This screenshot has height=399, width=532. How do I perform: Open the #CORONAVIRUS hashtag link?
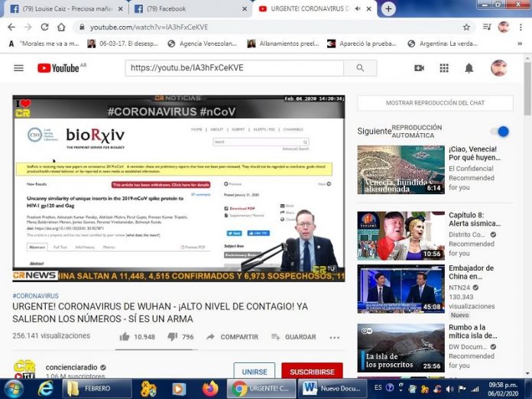point(35,296)
